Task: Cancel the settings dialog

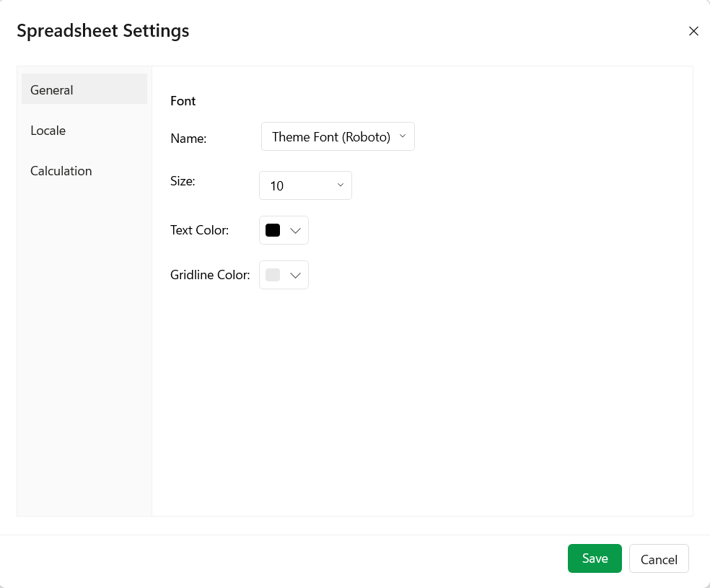Action: point(659,559)
